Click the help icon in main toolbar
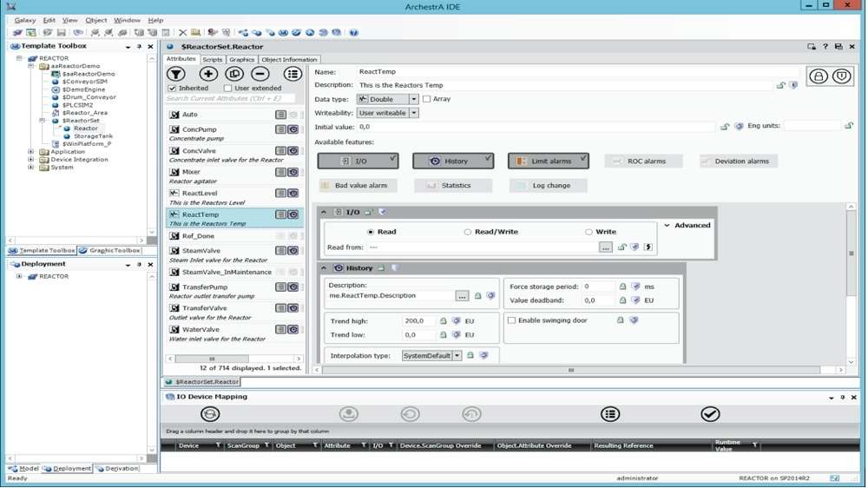 (354, 33)
